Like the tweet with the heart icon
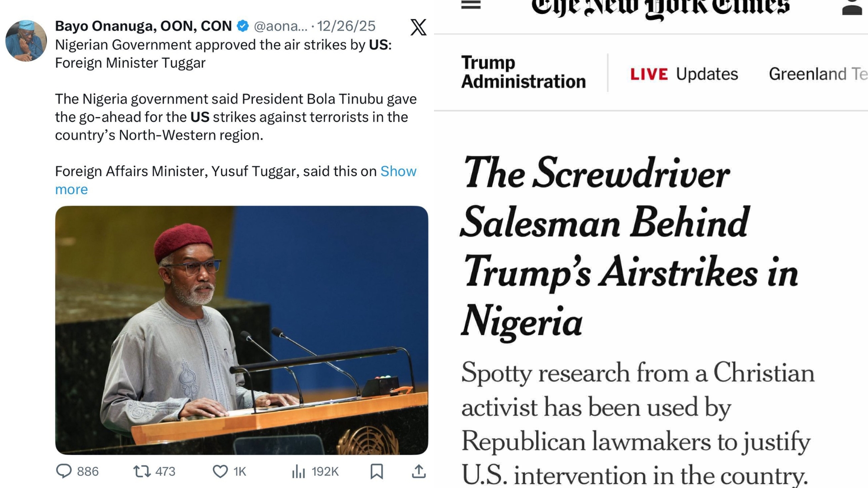This screenshot has height=488, width=868. [220, 471]
